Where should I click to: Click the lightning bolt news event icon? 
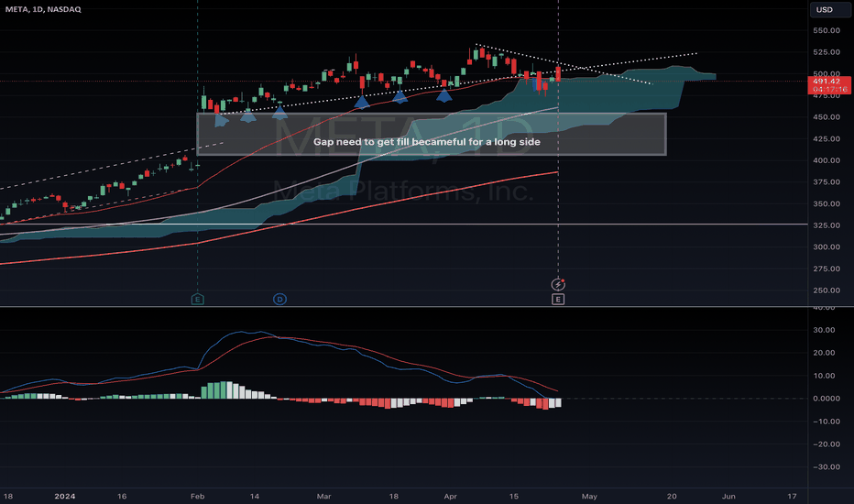pos(558,284)
